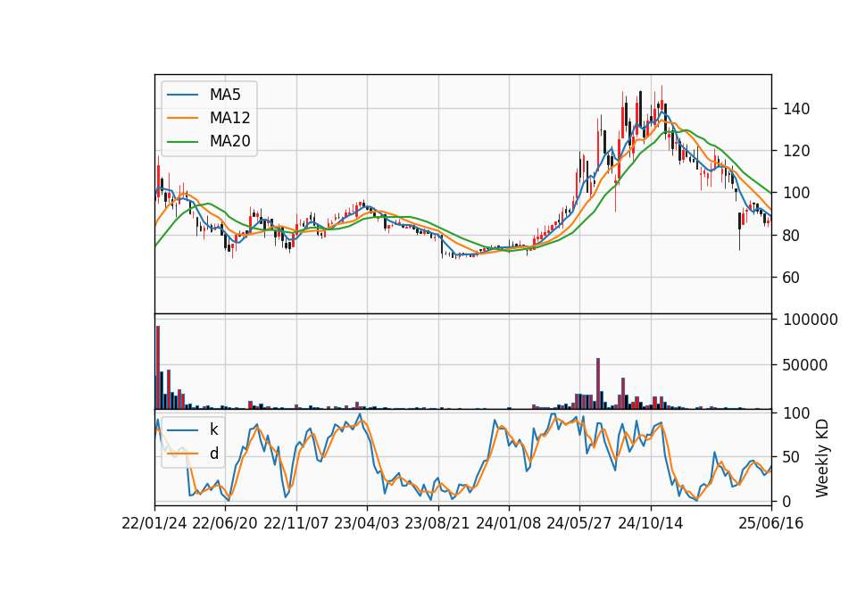The image size is (857, 616).
Task: Click the 100000 volume axis label
Action: [811, 320]
